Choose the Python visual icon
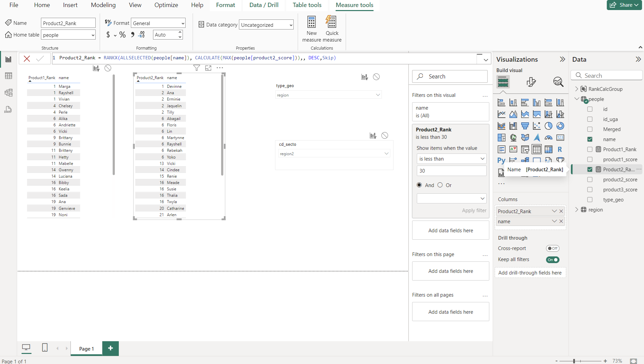The width and height of the screenshot is (644, 364). [x=501, y=161]
